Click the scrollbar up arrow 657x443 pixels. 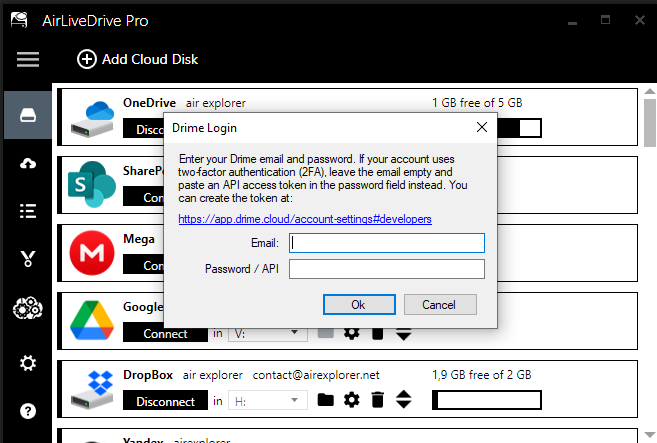click(x=650, y=91)
